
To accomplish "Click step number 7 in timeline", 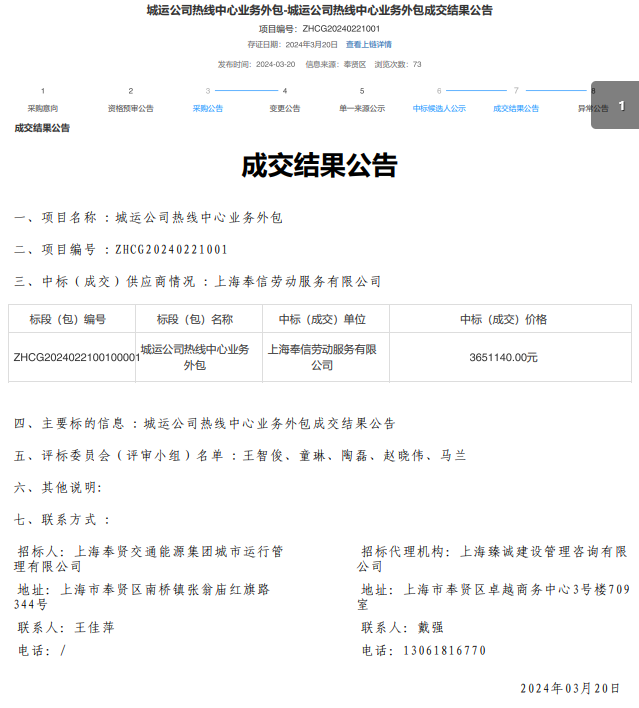I will [516, 91].
